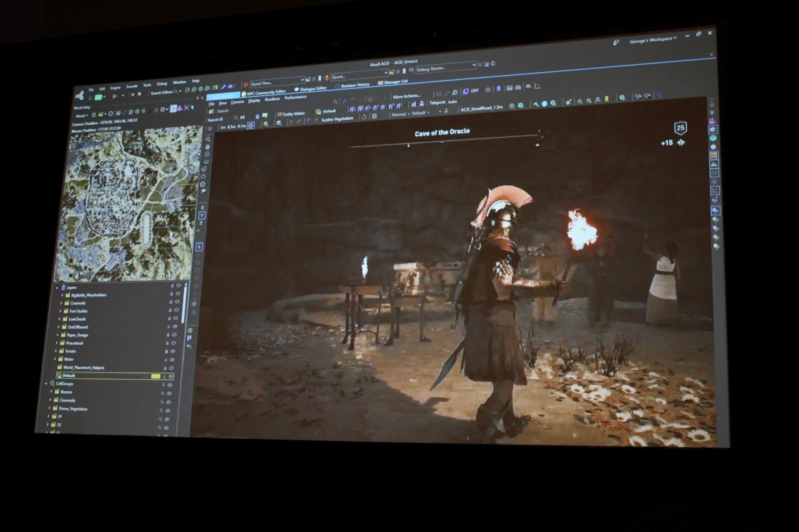Click the 0.5m grid snap button
Screen dimensions: 799x532
231,127
